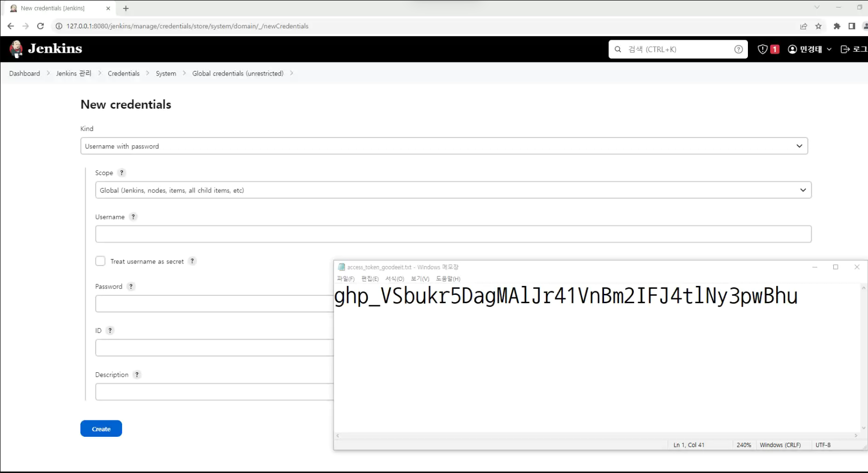Show help for the Description field
868x473 pixels.
coord(137,375)
